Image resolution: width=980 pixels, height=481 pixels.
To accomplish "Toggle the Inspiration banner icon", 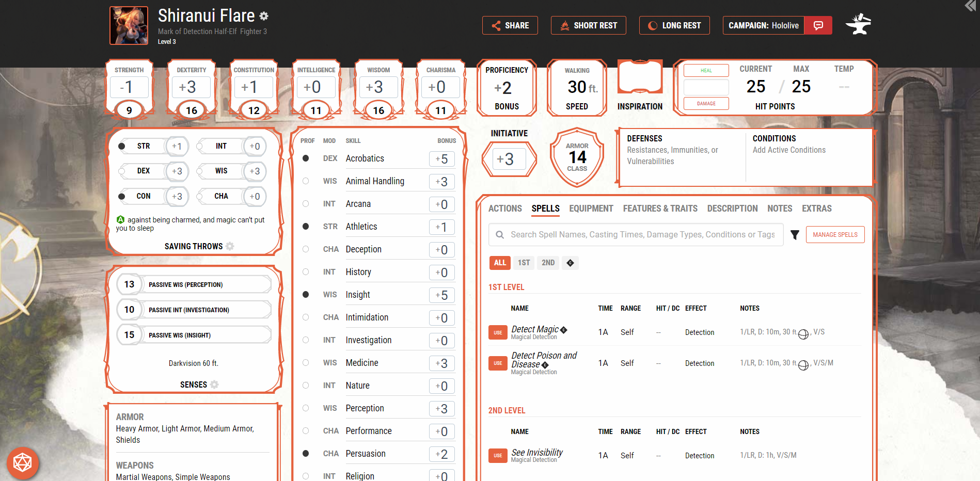I will (640, 76).
